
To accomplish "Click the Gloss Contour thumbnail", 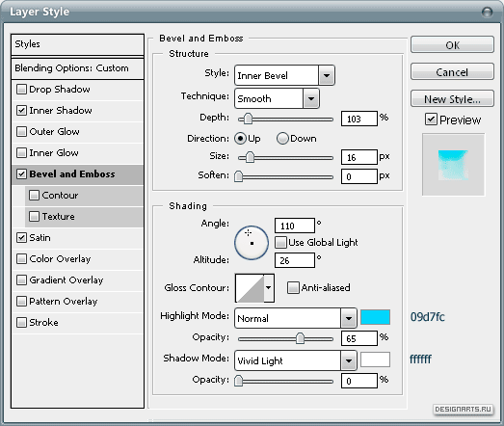I will coord(250,288).
